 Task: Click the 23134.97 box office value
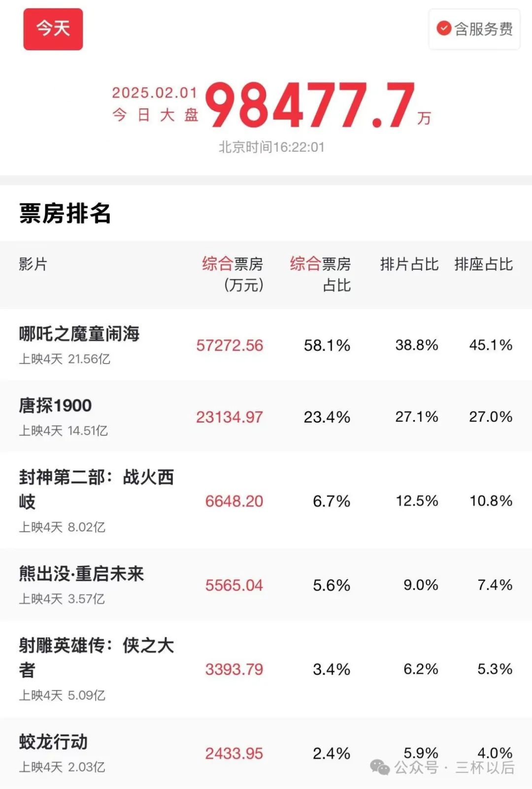(230, 417)
